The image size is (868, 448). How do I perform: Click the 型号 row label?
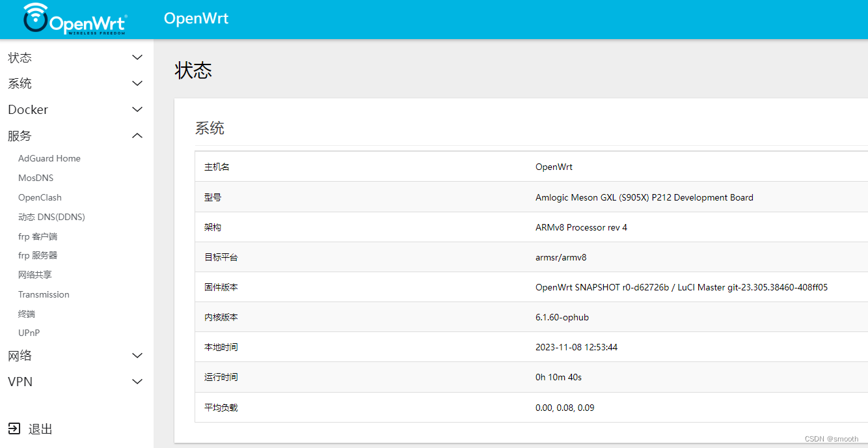[213, 197]
